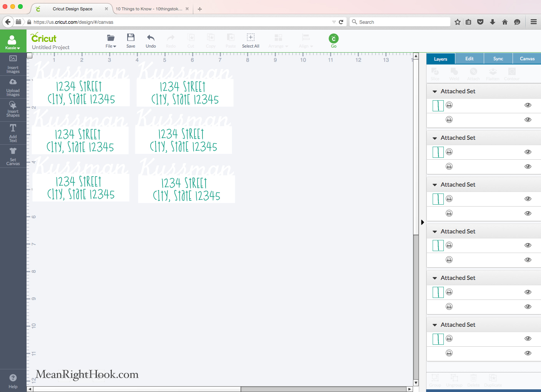
Task: Switch to the Layers tab
Action: point(441,59)
